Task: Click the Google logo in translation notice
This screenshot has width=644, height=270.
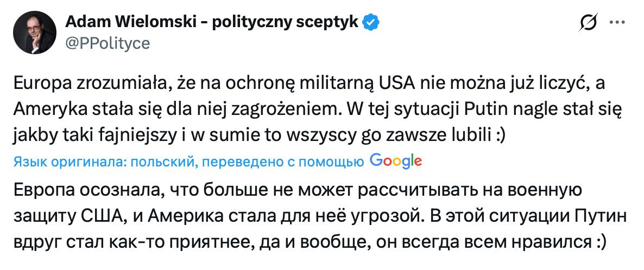Action: (x=395, y=160)
